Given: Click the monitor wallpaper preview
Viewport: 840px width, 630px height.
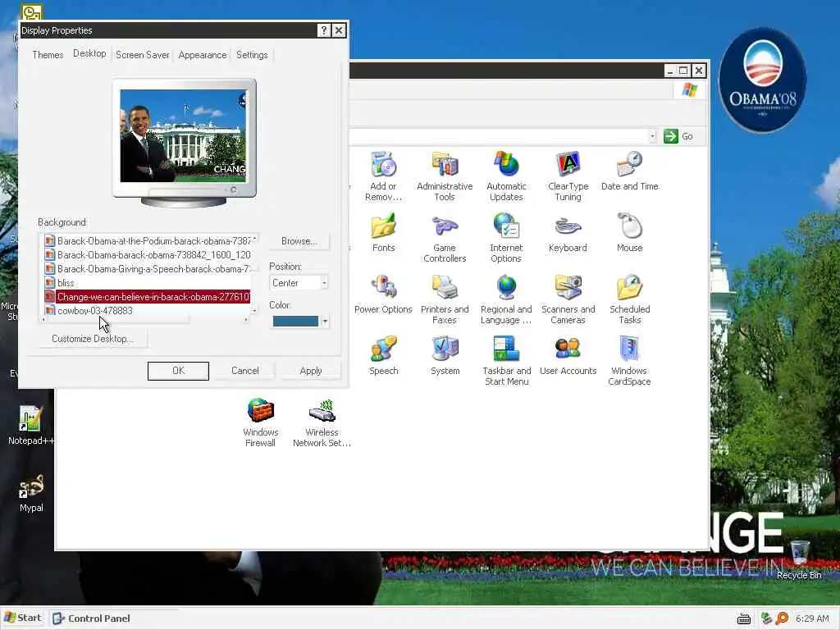Looking at the screenshot, I should pos(183,135).
